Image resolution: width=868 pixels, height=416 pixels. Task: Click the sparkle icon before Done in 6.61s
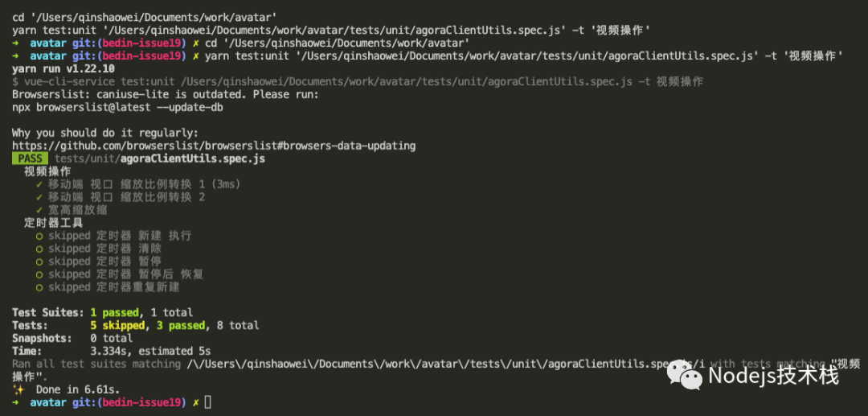(18, 389)
